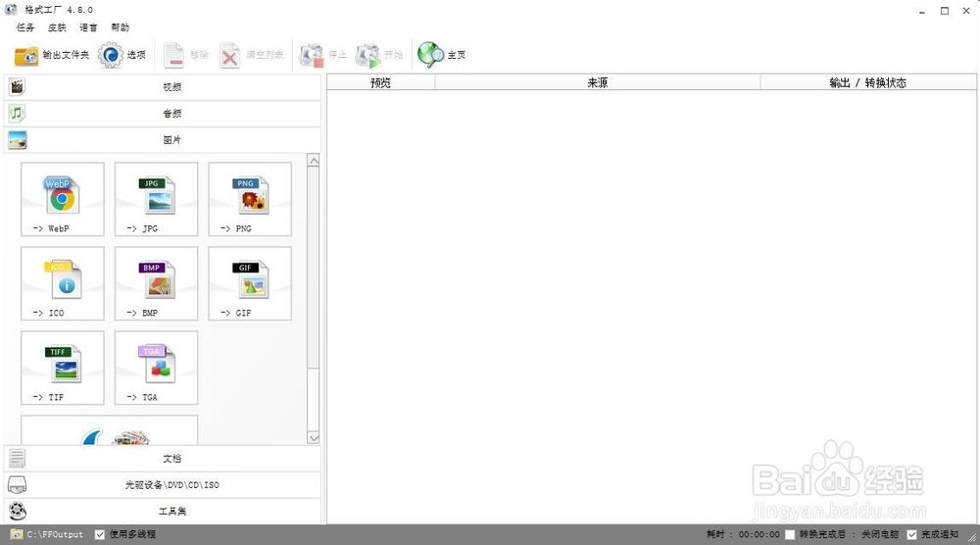
Task: Expand the 工具集 toolset panel
Action: 163,512
